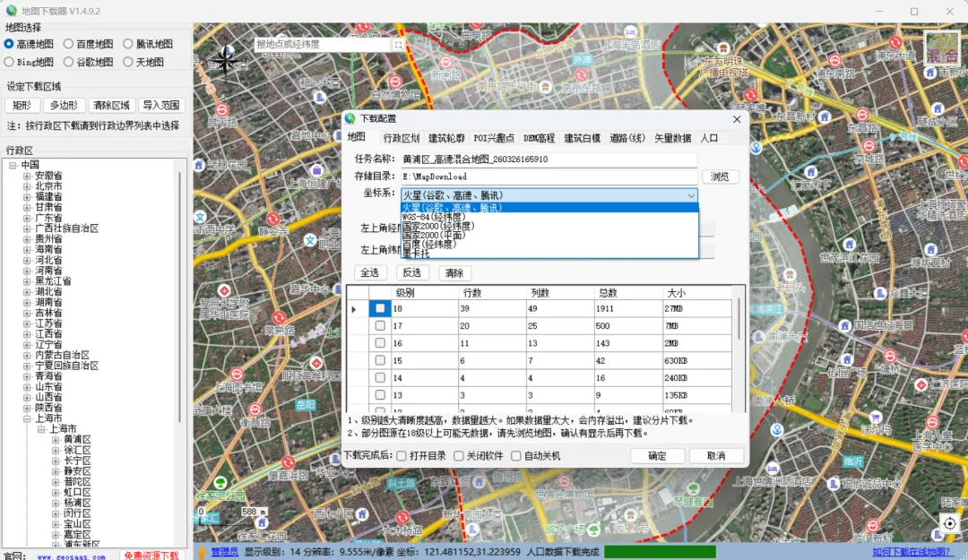This screenshot has width=968, height=560.
Task: Choose WGS-84(经纬度) from coordinate list
Action: 549,218
